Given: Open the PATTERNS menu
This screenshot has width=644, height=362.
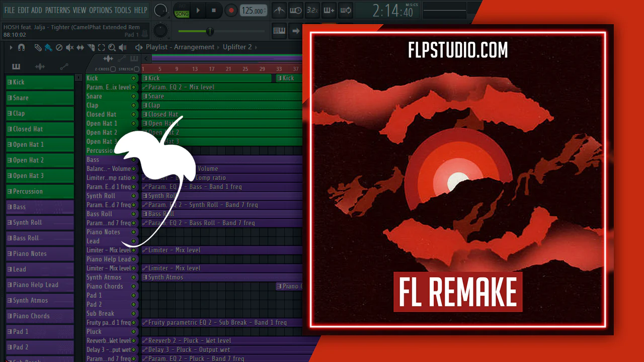Looking at the screenshot, I should tap(57, 10).
